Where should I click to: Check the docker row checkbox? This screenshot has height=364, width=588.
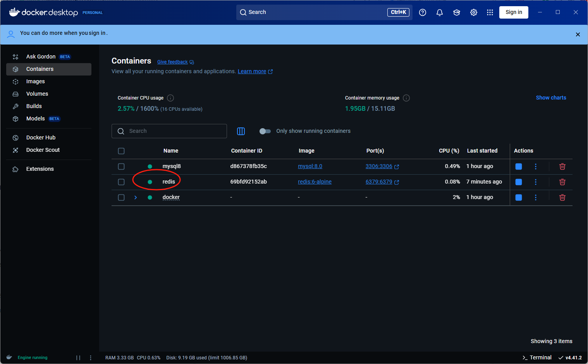(121, 197)
